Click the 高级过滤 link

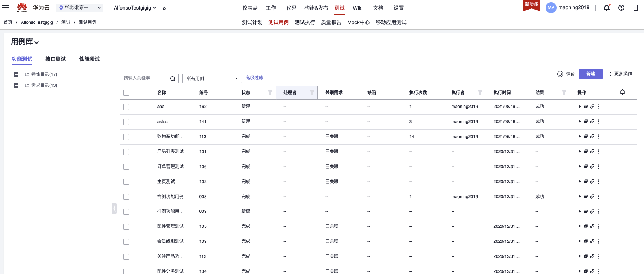click(254, 78)
